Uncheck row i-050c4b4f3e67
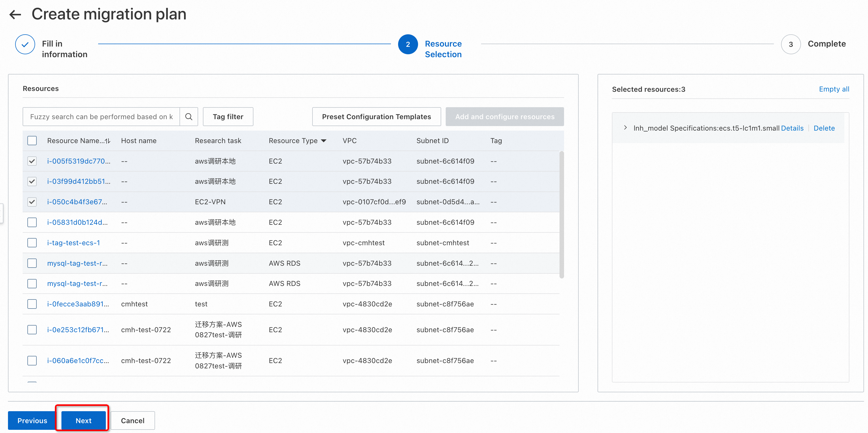Screen dimensions: 868x433 [x=32, y=202]
